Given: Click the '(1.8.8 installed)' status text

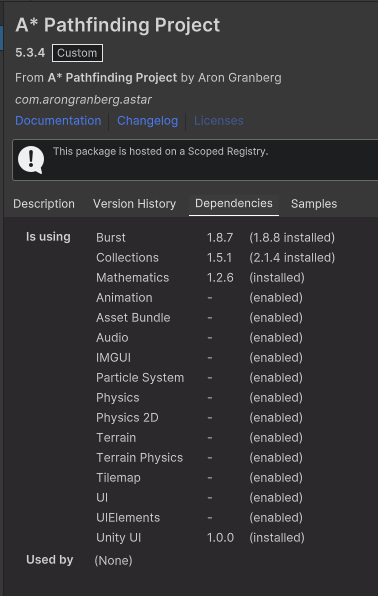Looking at the screenshot, I should 292,238.
